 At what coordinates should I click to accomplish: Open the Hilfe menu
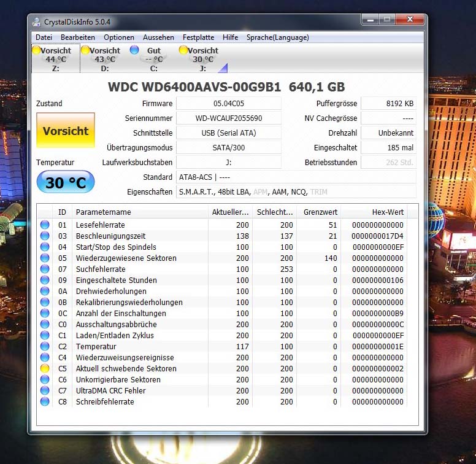230,37
